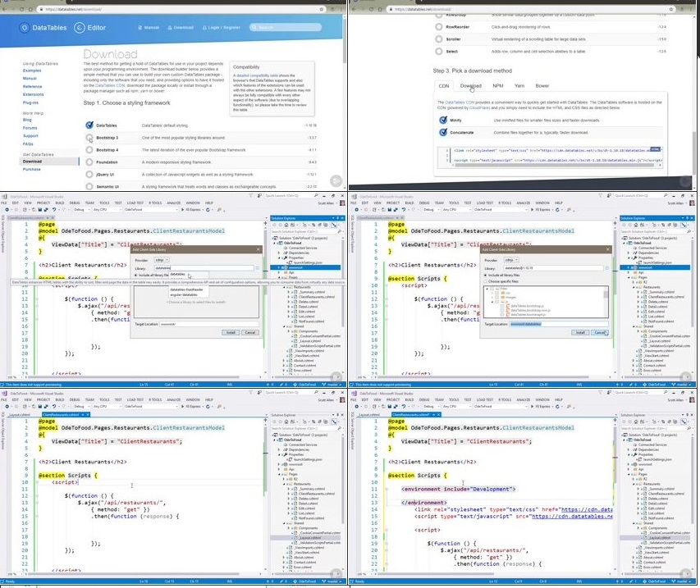Select the Foundation styling framework option
The width and height of the screenshot is (700, 588).
[89, 162]
